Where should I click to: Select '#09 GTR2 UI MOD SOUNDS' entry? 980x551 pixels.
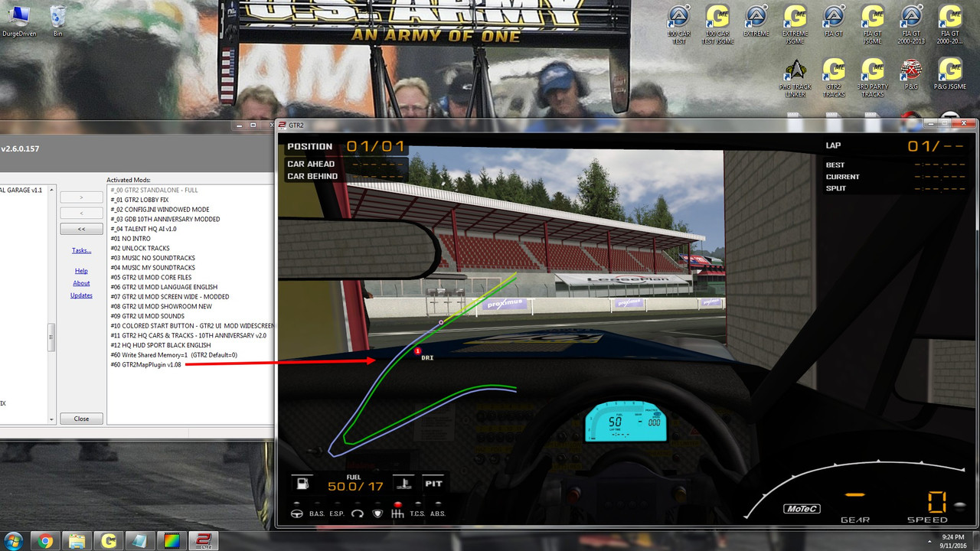click(147, 316)
